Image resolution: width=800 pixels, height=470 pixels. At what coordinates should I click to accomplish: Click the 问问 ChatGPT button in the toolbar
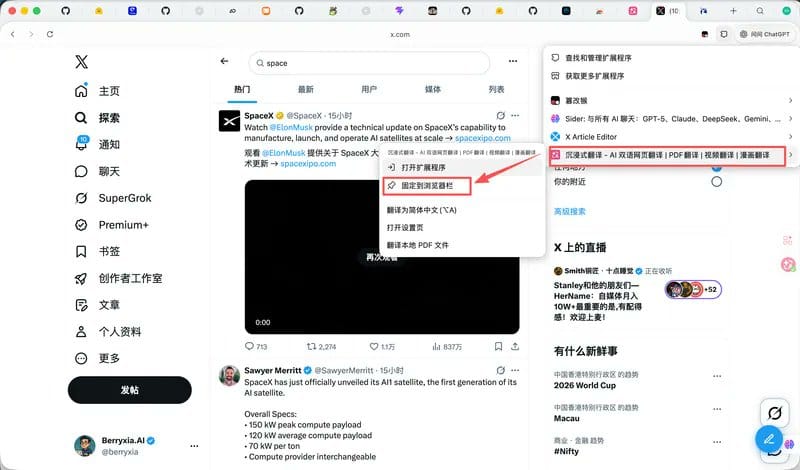tap(764, 34)
